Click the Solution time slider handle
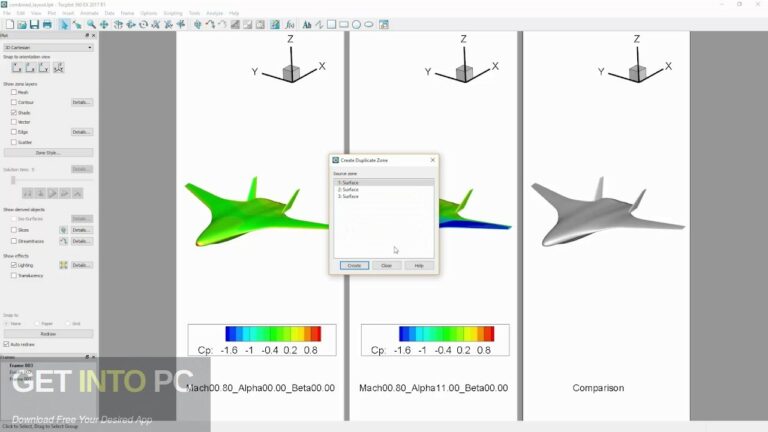 (x=13, y=180)
